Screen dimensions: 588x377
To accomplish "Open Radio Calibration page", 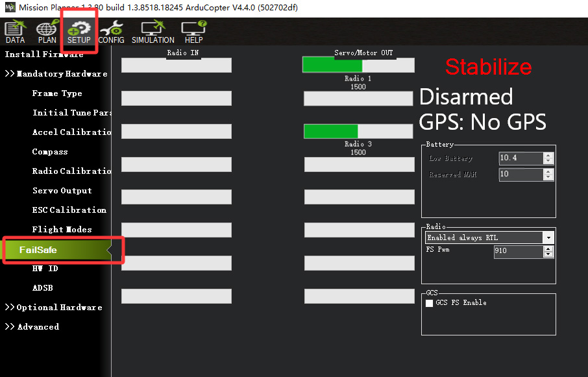I will pyautogui.click(x=71, y=171).
